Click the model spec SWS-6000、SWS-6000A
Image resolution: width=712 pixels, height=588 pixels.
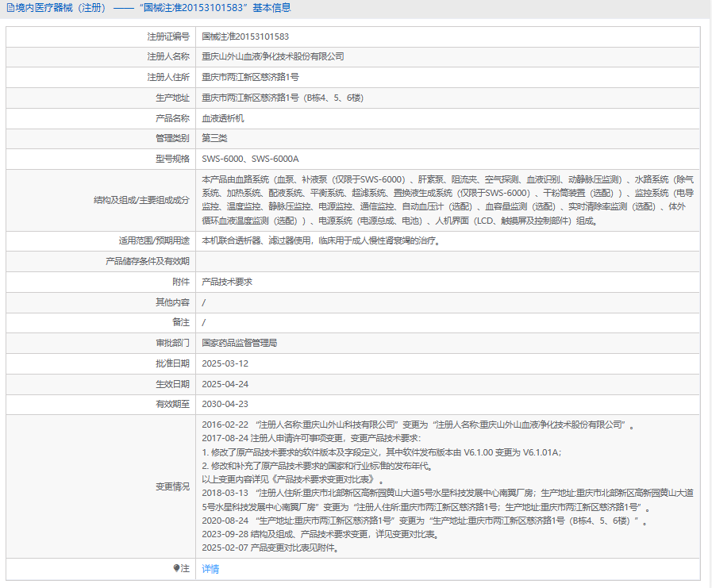tap(250, 159)
